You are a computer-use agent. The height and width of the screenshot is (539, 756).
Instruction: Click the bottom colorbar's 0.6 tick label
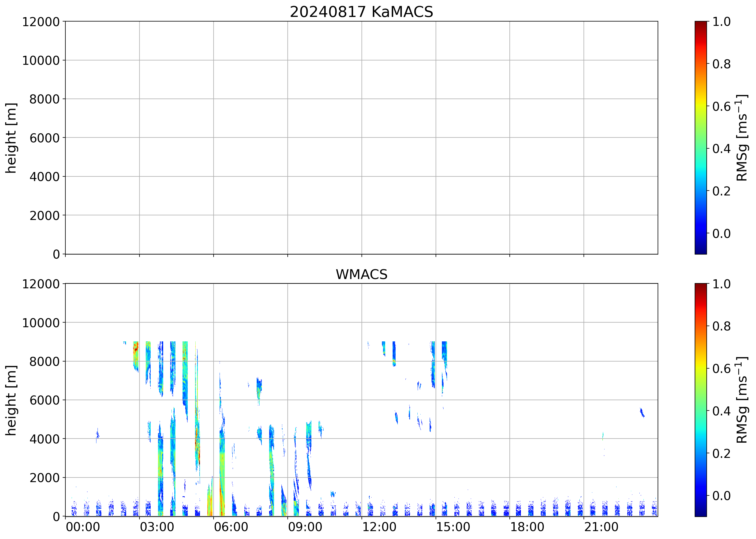pyautogui.click(x=721, y=368)
